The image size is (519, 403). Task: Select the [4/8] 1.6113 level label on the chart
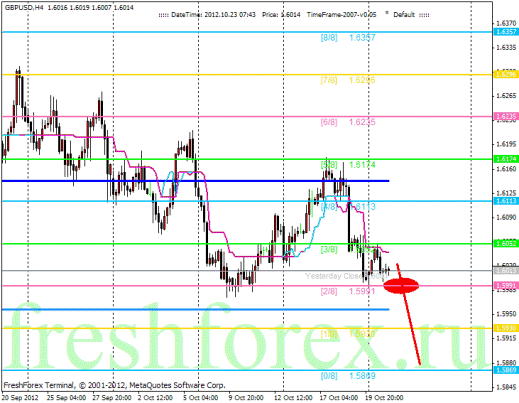coord(348,207)
